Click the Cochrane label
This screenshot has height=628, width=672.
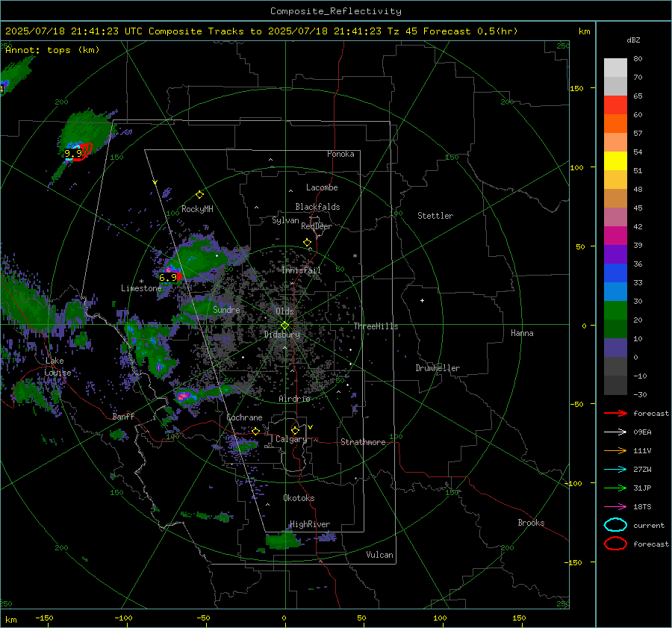(244, 417)
